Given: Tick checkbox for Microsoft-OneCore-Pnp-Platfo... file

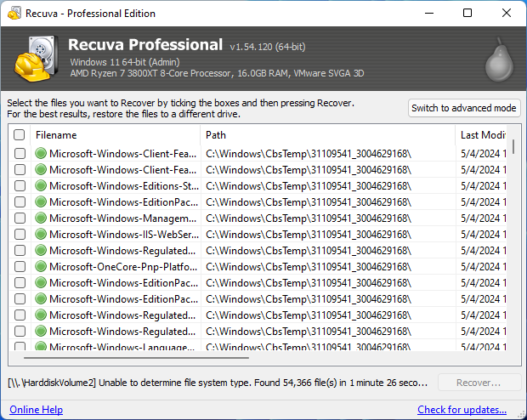Looking at the screenshot, I should pos(20,266).
